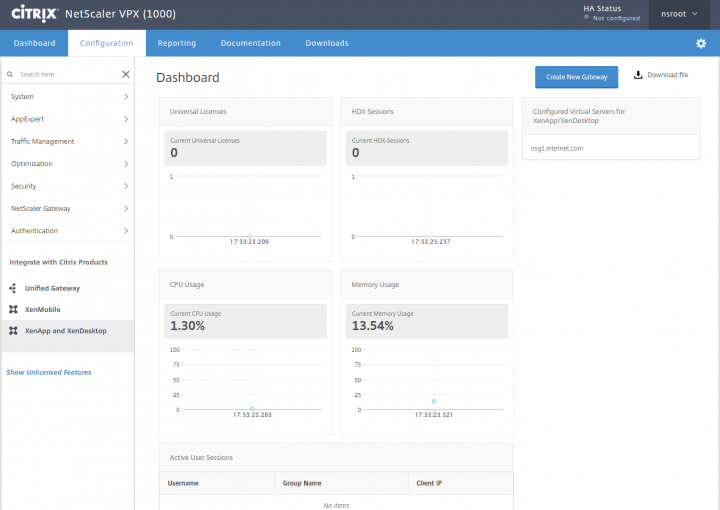Open the Reporting tab
The height and width of the screenshot is (510, 720).
[x=177, y=44]
